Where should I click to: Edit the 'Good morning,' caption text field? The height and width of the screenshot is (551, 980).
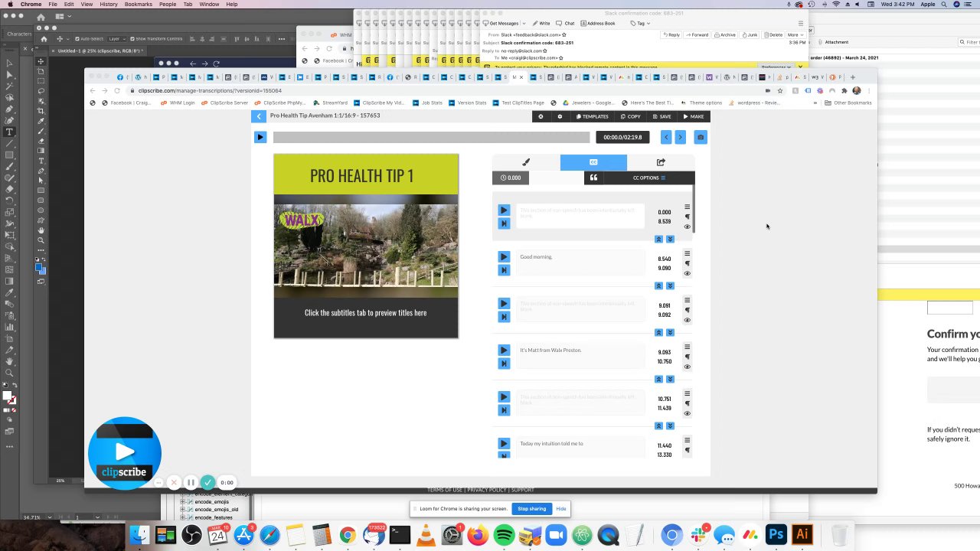click(580, 262)
